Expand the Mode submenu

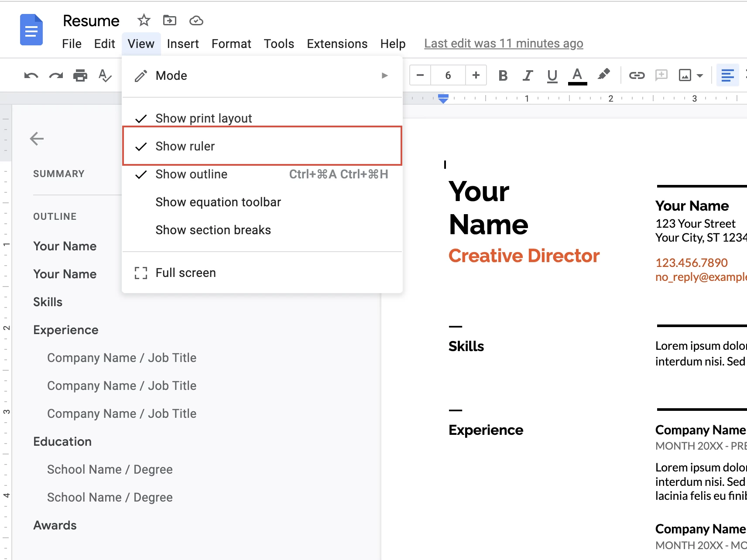262,75
